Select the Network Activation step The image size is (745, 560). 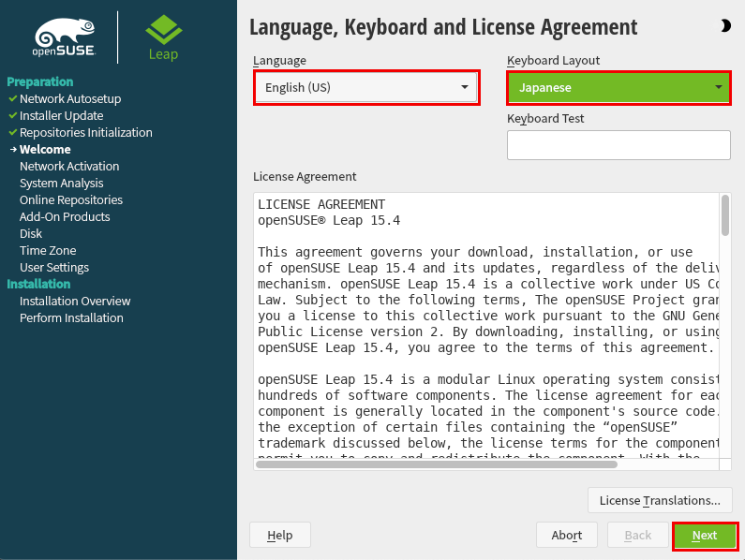(69, 167)
